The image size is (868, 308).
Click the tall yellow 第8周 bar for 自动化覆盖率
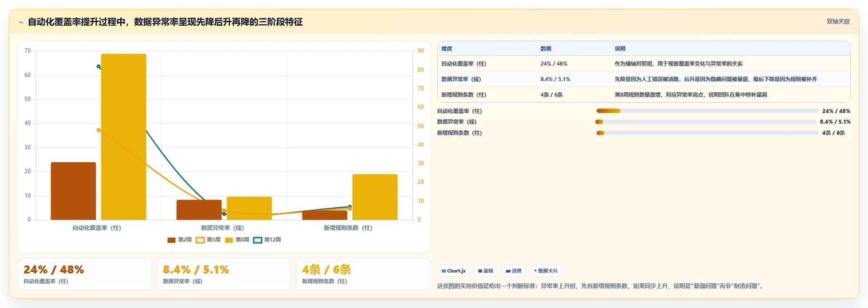tap(124, 137)
